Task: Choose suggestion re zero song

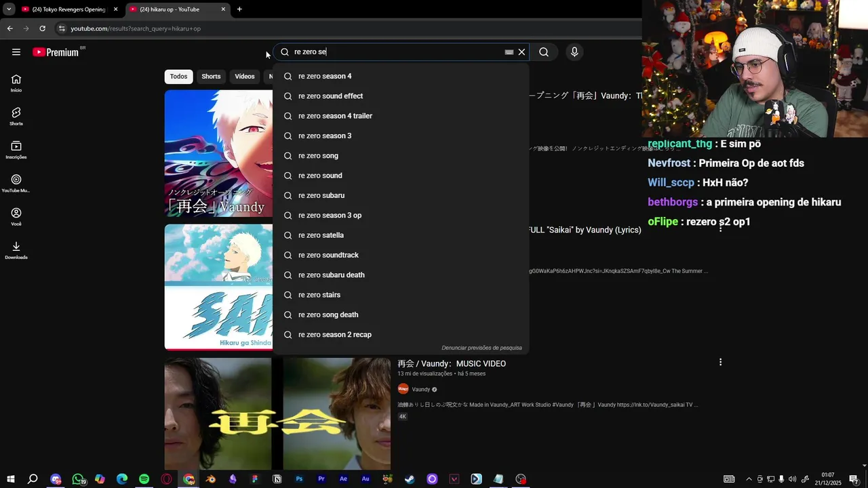Action: pyautogui.click(x=401, y=156)
